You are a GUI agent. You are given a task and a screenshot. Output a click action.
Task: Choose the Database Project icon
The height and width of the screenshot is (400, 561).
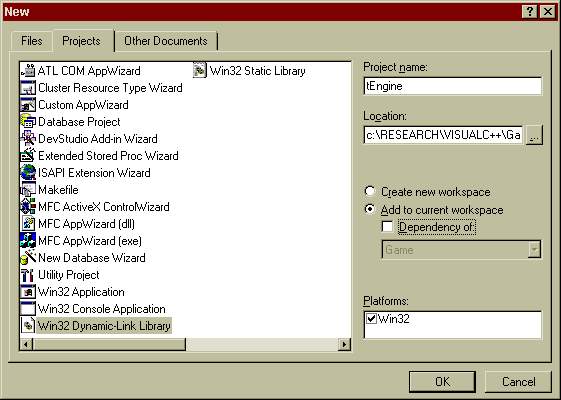pyautogui.click(x=28, y=122)
